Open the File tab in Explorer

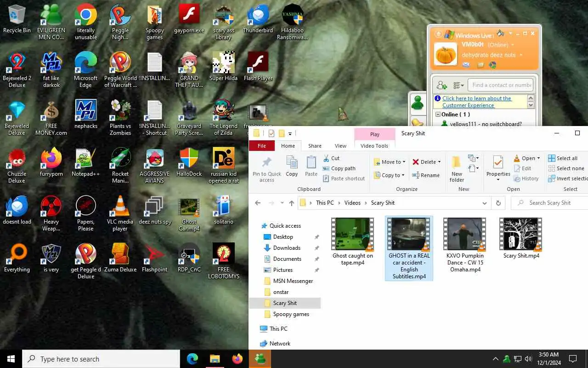tap(262, 146)
